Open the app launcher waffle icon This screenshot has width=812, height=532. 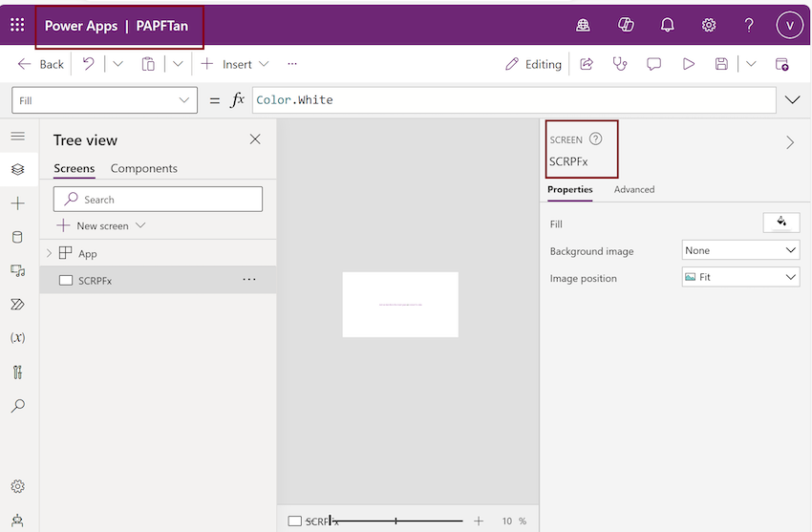[x=17, y=25]
